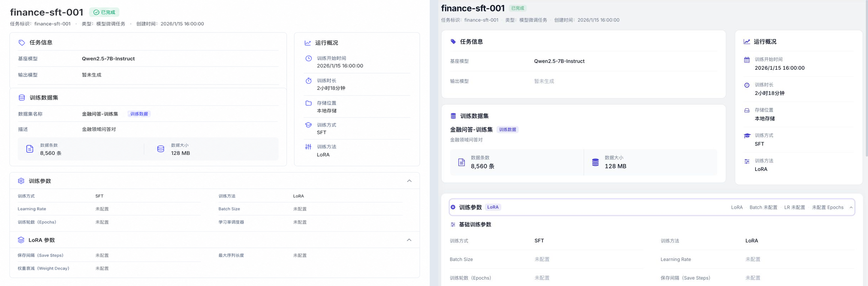This screenshot has height=286, width=868.
Task: Click the vertical scrollbar of the right page
Action: coord(866,79)
